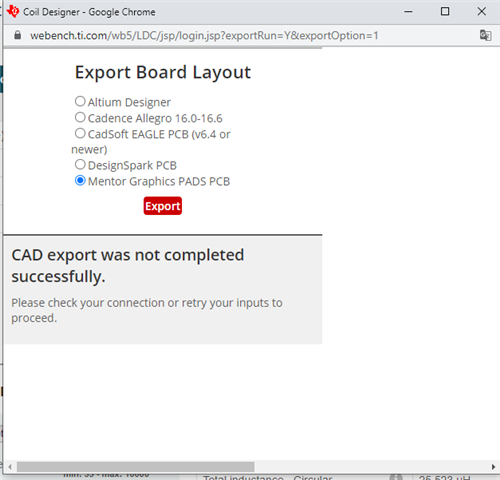Click the 'Export Board Layout' heading
Screen dimensions: 500x480
163,72
